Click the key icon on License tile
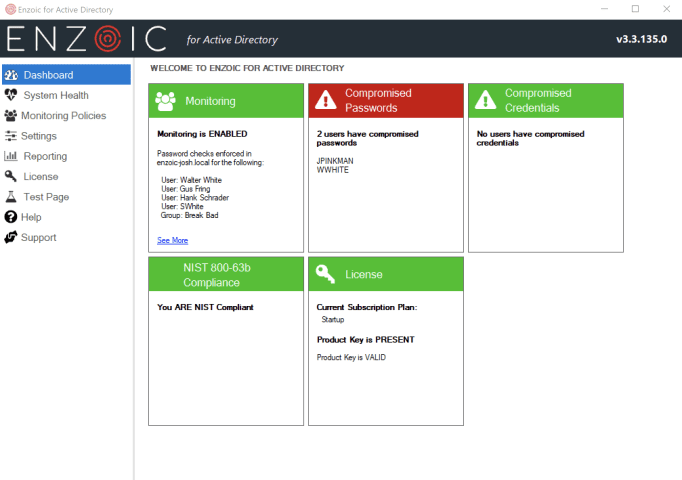The image size is (682, 480). tap(325, 274)
